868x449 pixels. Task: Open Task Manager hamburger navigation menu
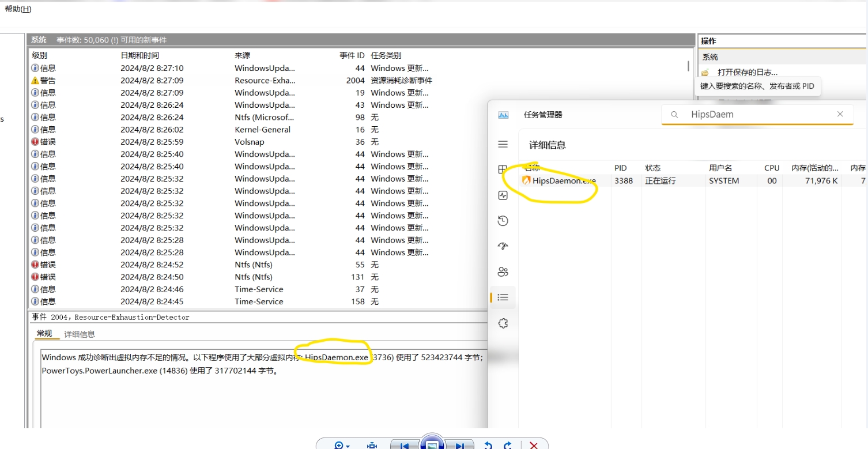point(503,144)
